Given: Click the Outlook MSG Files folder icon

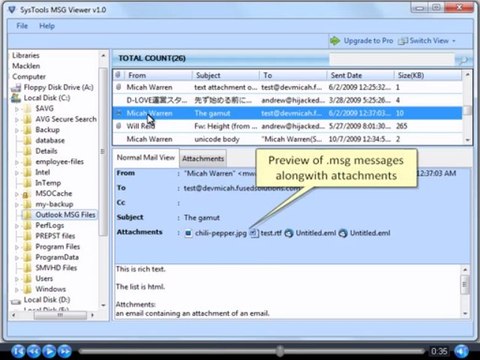Looking at the screenshot, I should pos(27,215).
